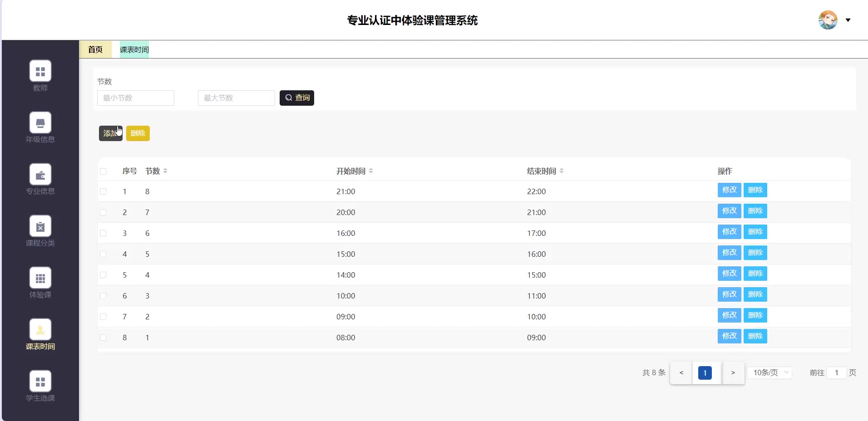This screenshot has height=421, width=868.
Task: Select page 1 in pagination
Action: [x=705, y=373]
